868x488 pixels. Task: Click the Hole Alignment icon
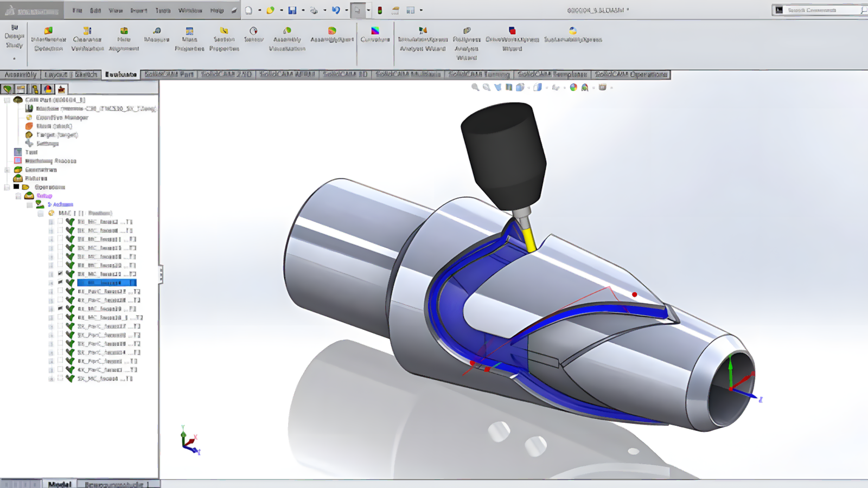pos(124,31)
